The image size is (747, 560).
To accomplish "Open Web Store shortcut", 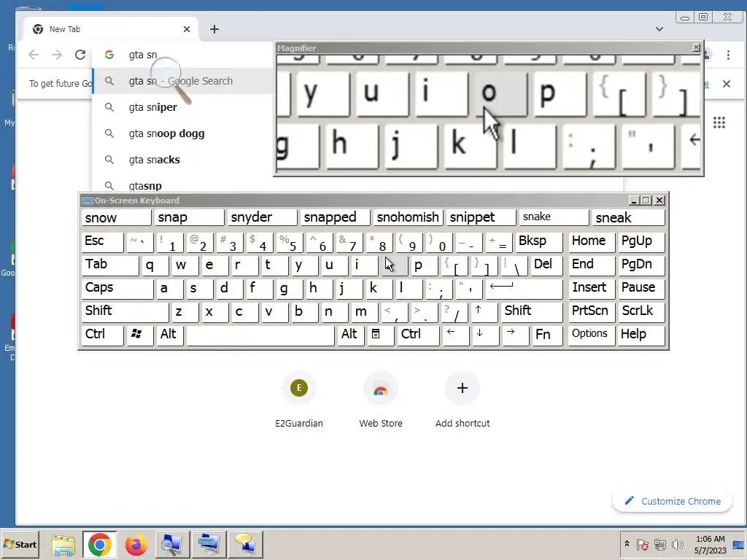I will click(x=381, y=400).
